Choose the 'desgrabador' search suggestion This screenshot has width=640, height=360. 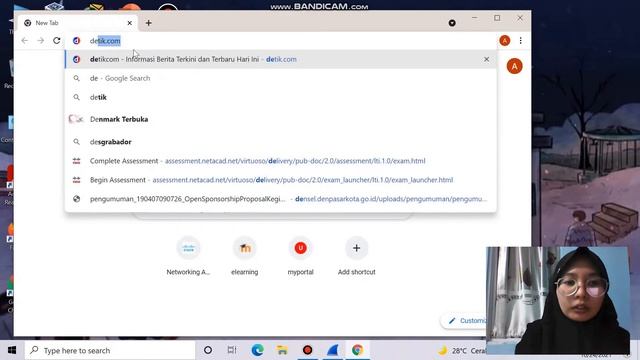coord(281,142)
